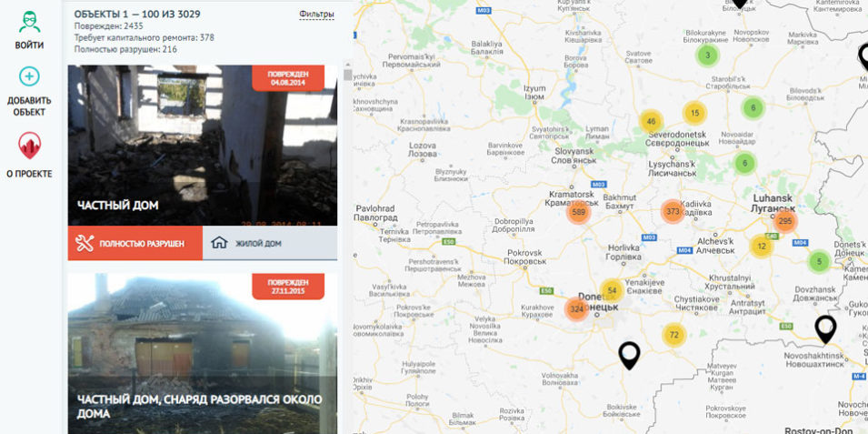Open the О проекте icon
Viewport: 868px width, 434px height.
point(29,146)
